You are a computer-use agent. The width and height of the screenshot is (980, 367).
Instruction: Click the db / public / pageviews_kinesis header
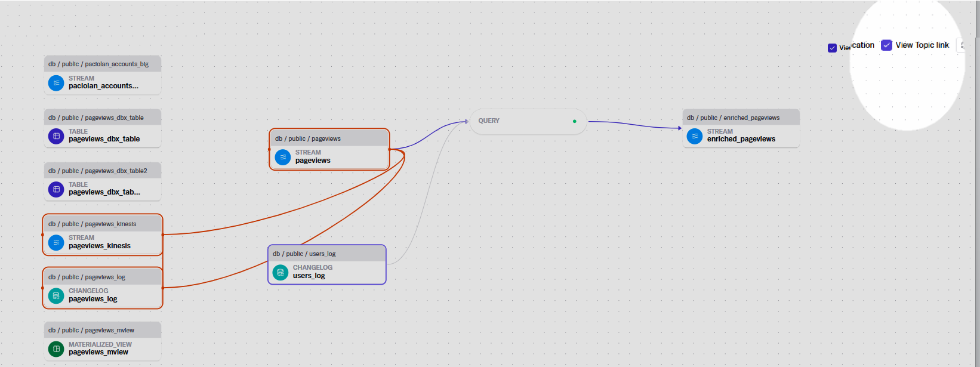pos(93,224)
